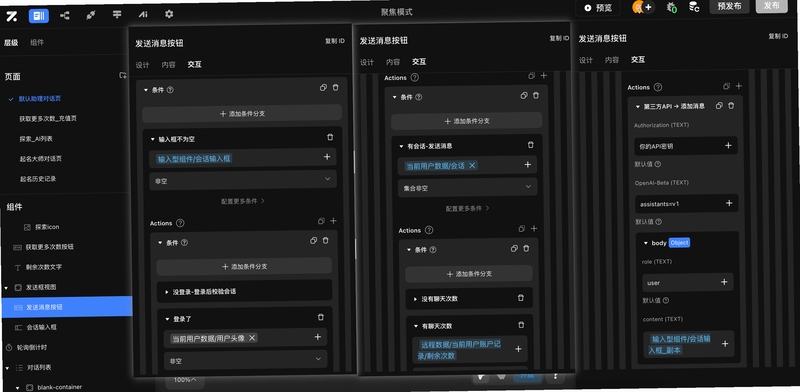Click 配置更多条件 below 集合非空
Viewport: 800px width, 392px height.
[x=467, y=208]
